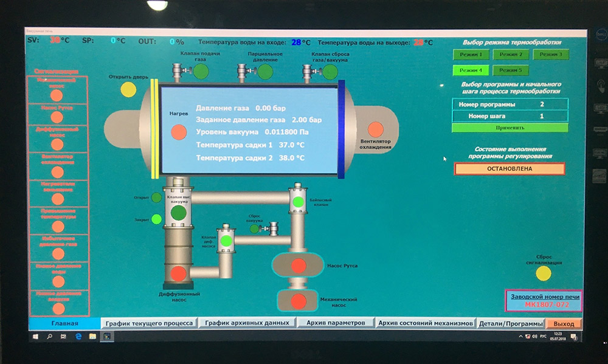The image size is (608, 364).
Task: Click the bypass valve green indicator
Action: tap(298, 202)
